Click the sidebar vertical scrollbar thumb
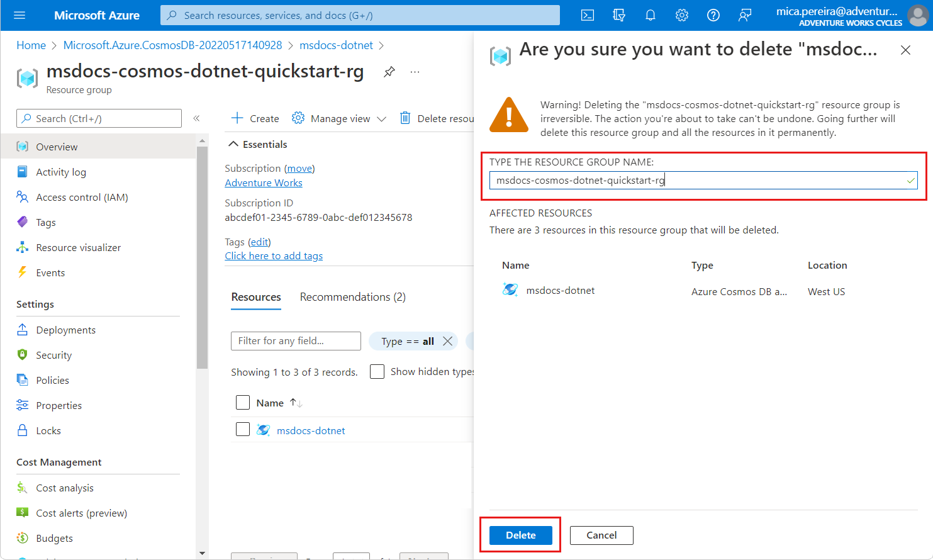The image size is (933, 560). click(202, 258)
